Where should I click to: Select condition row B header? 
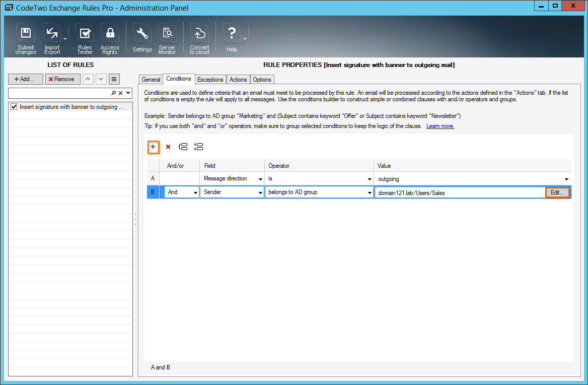tap(153, 192)
